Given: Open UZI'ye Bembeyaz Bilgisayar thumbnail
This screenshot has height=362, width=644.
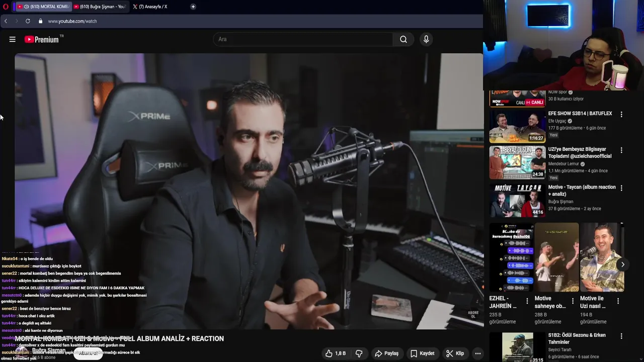Looking at the screenshot, I should (517, 162).
